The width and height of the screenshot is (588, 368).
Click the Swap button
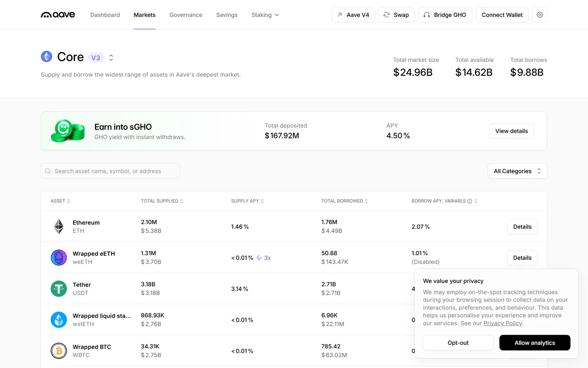[x=396, y=15]
